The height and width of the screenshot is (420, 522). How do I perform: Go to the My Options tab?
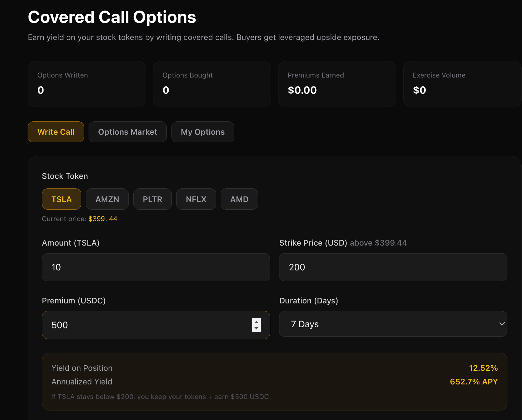(x=203, y=132)
